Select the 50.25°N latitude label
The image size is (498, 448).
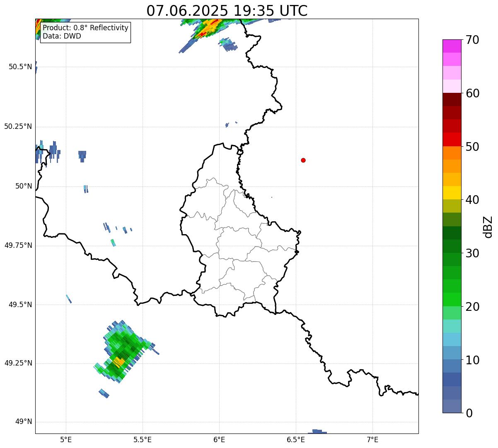click(18, 126)
